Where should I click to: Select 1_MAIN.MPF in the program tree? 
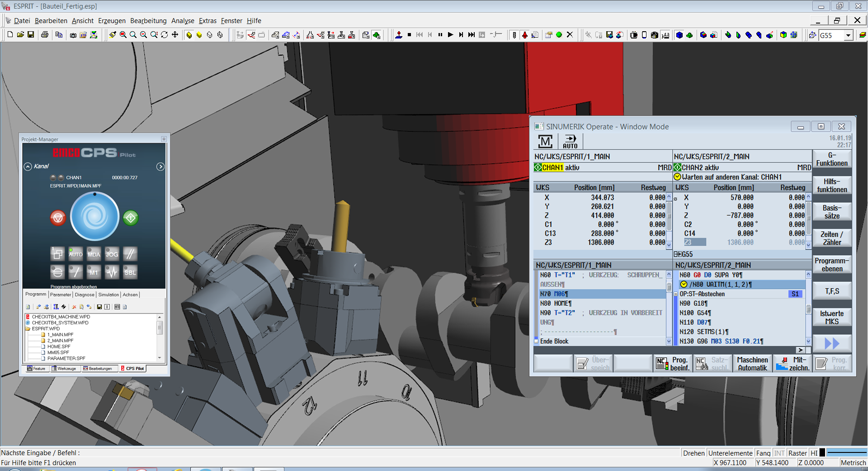(x=60, y=335)
